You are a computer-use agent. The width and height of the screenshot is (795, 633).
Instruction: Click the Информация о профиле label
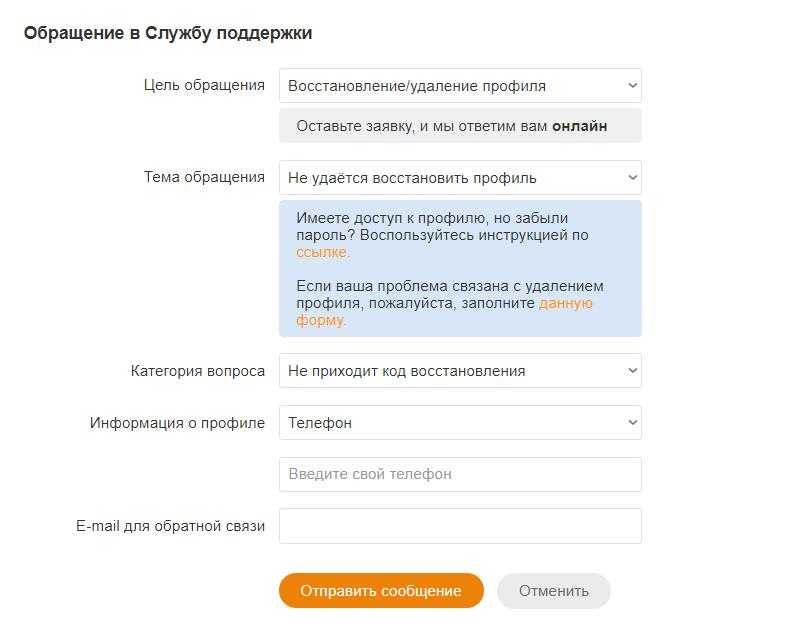coord(177,423)
